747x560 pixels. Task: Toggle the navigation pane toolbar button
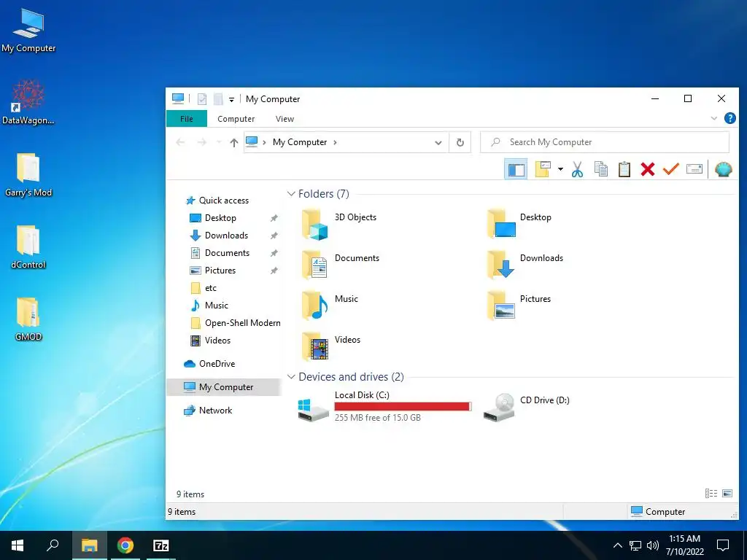point(516,169)
